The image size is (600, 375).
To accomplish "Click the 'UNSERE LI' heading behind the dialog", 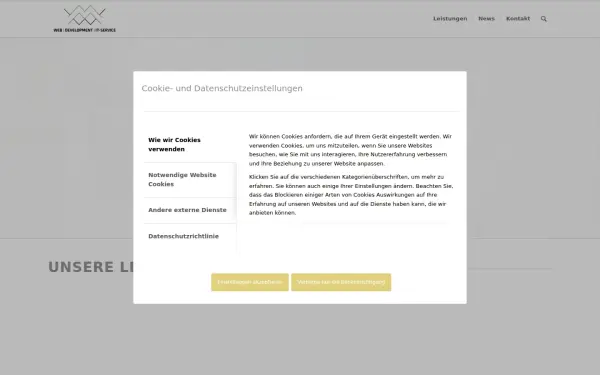I will tap(91, 267).
